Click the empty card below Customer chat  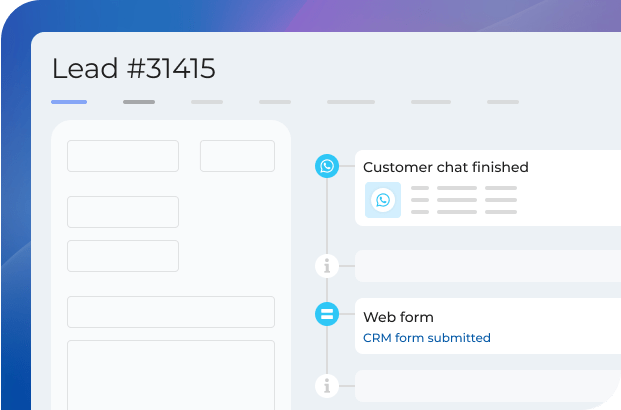[488, 266]
